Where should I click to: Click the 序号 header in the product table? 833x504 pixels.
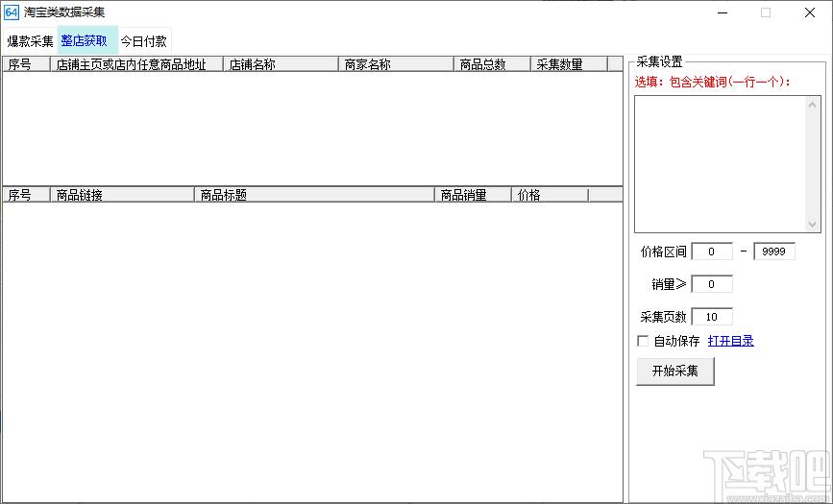26,195
